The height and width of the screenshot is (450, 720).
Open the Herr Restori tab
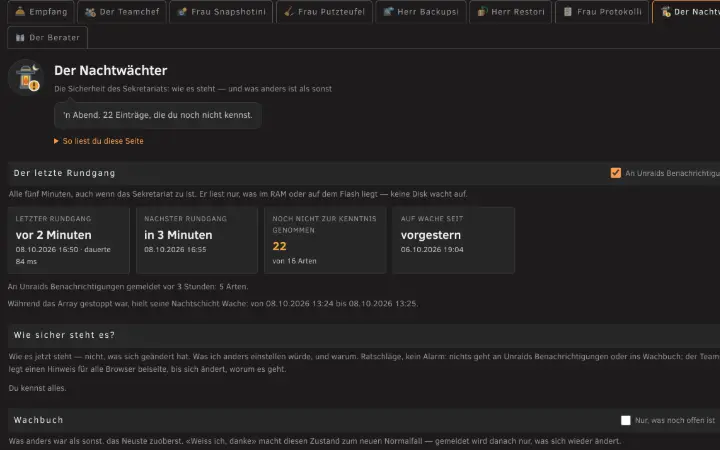511,11
